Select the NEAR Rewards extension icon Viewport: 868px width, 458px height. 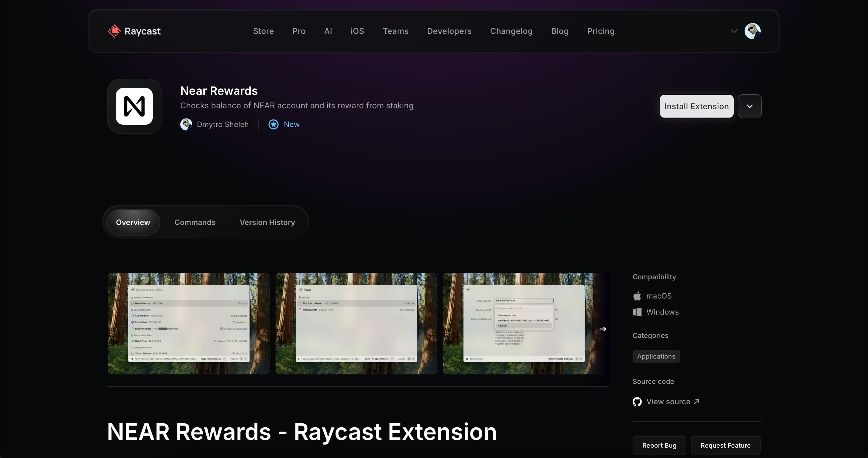[134, 107]
